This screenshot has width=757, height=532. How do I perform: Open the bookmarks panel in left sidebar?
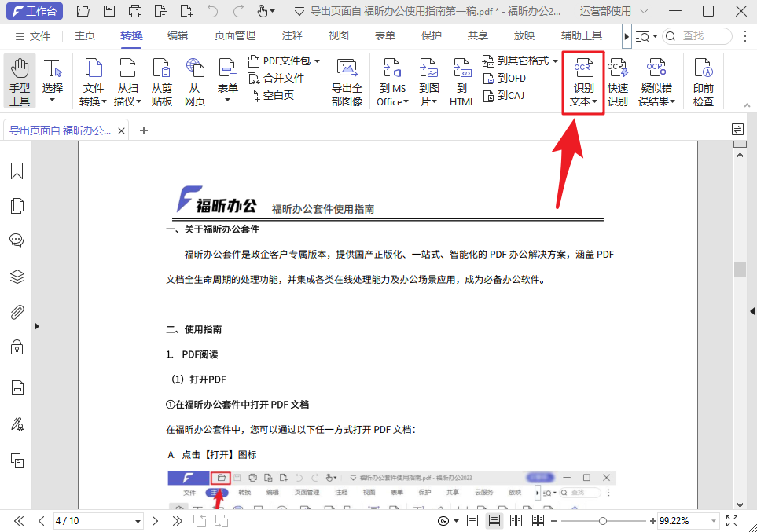point(17,171)
